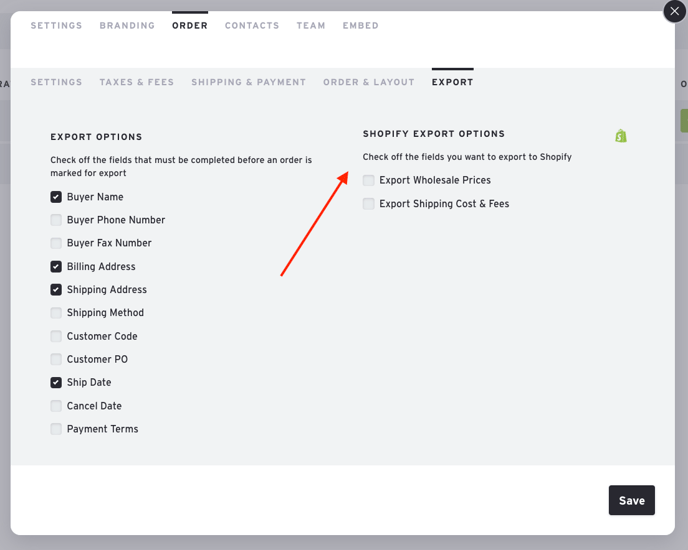Check the Payment Terms checkbox
Viewport: 688px width, 550px height.
click(x=56, y=429)
